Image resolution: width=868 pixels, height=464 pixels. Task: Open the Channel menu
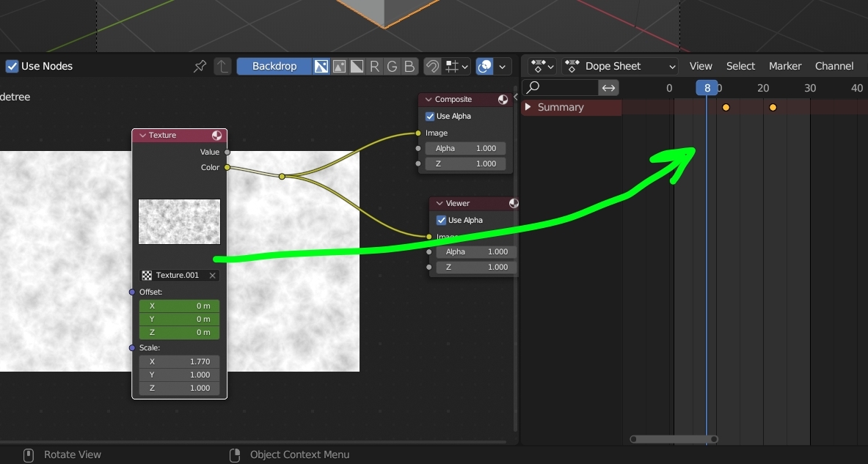[x=834, y=65]
